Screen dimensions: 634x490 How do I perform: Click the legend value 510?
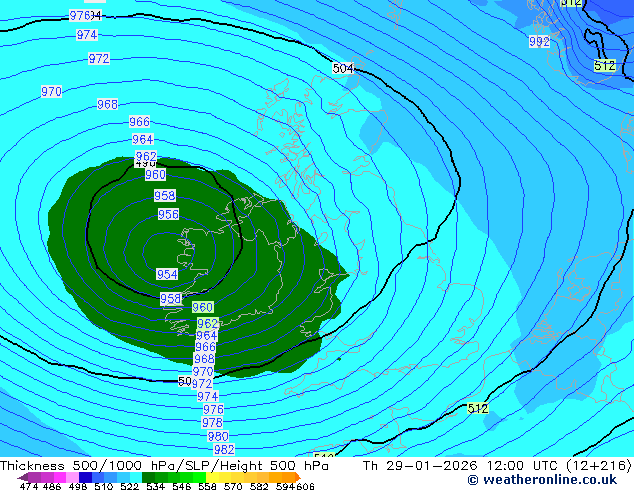[x=102, y=486]
